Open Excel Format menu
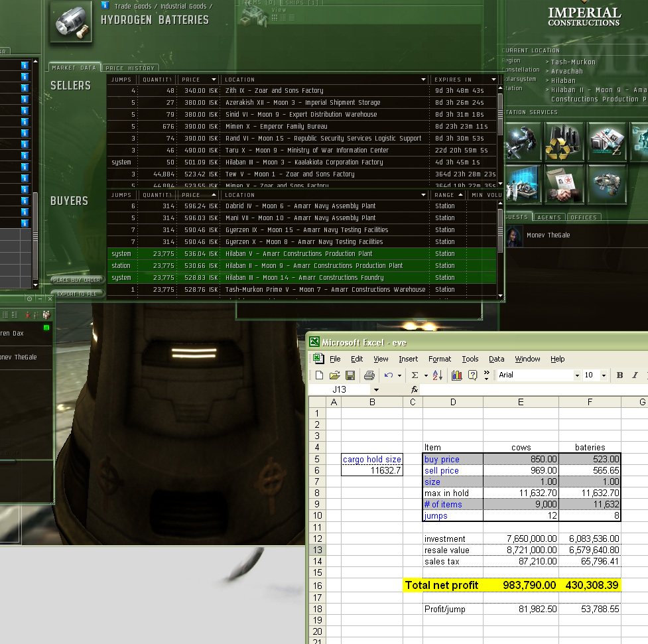The width and height of the screenshot is (648, 644). tap(440, 359)
